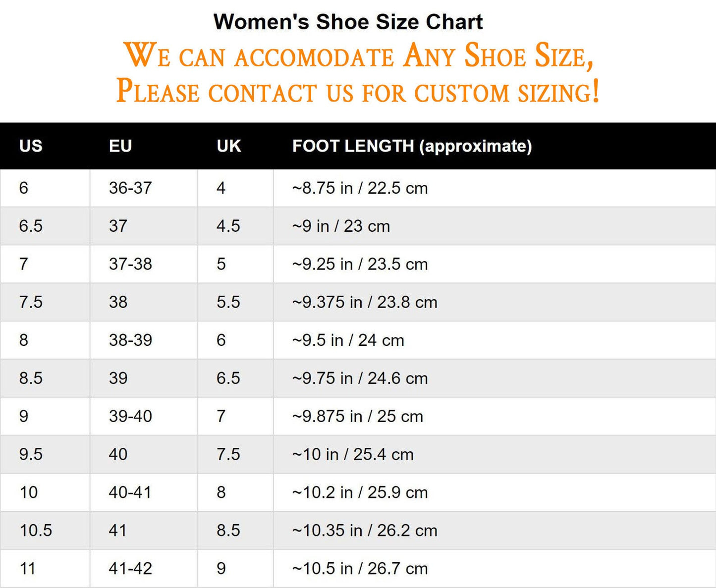This screenshot has height=588, width=716.
Task: Click the Women's Shoe Size Chart title
Action: click(x=348, y=22)
